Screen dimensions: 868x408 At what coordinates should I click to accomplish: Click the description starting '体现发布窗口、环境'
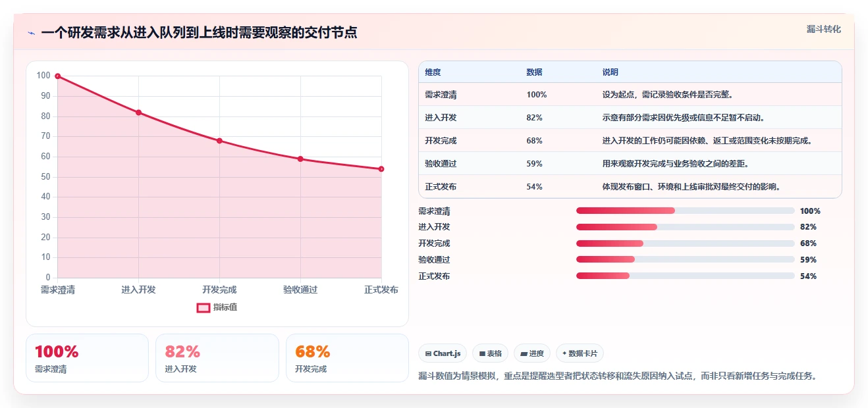pos(692,187)
